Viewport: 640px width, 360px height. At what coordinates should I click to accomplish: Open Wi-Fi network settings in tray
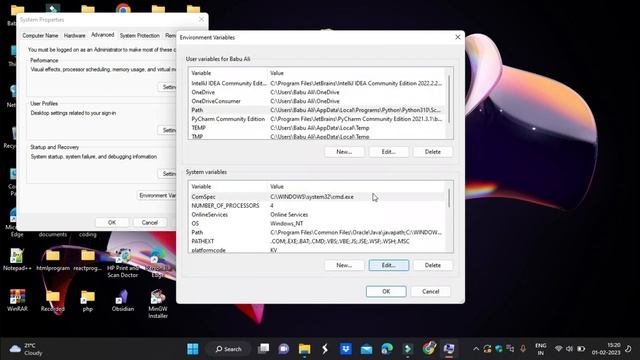[x=559, y=349]
